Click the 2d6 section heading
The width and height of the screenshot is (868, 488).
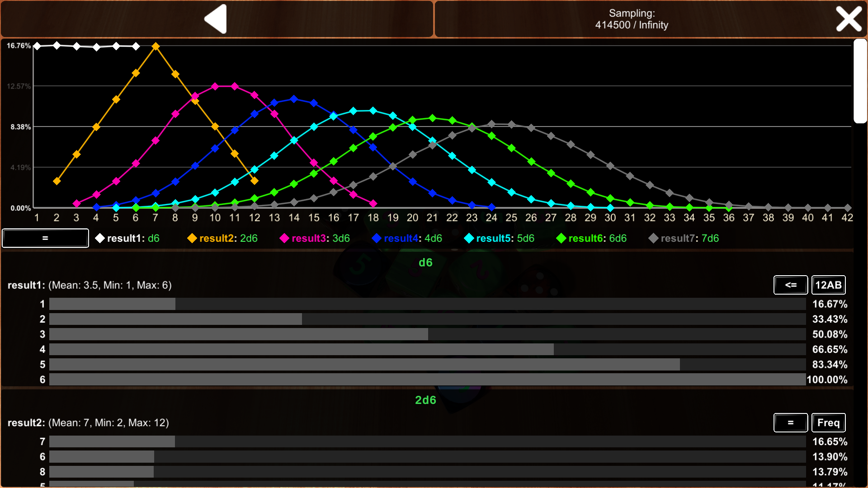tap(425, 400)
